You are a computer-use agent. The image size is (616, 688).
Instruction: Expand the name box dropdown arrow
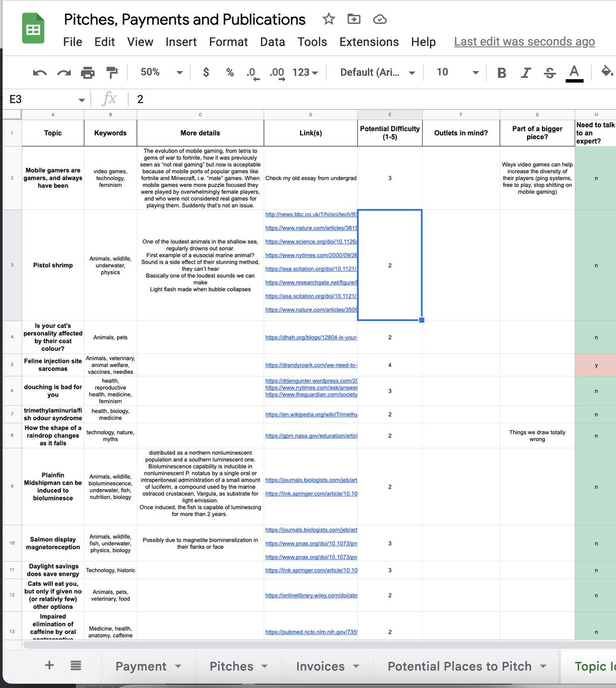click(x=81, y=100)
